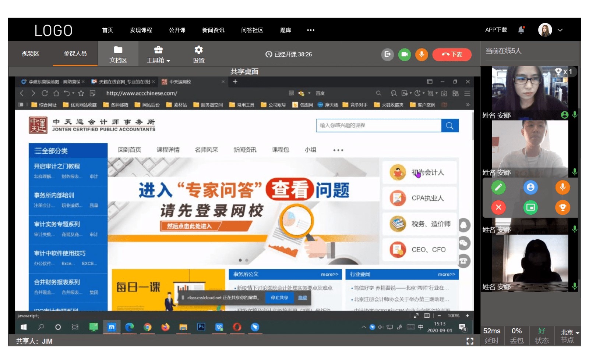Expand the 北京节点 node selector dropdown
Screen dimensions: 589x364
[x=567, y=335]
